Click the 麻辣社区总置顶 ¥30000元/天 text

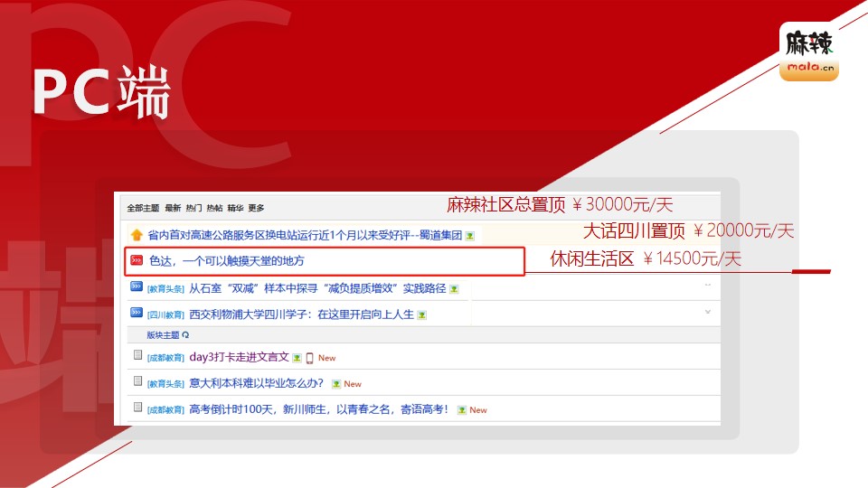pos(560,205)
